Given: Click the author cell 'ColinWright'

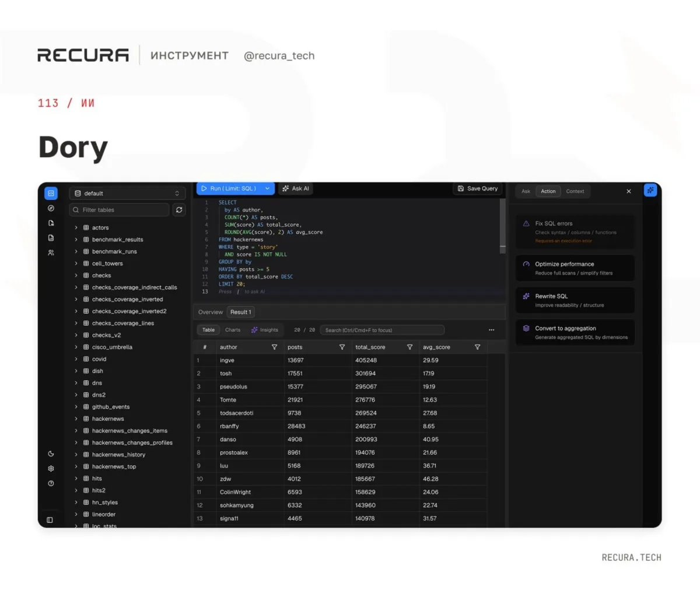Looking at the screenshot, I should (235, 493).
